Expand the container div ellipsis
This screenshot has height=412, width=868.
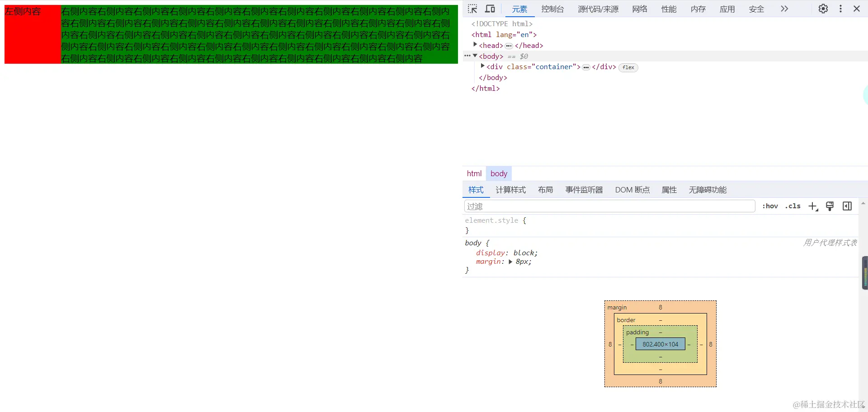[586, 67]
